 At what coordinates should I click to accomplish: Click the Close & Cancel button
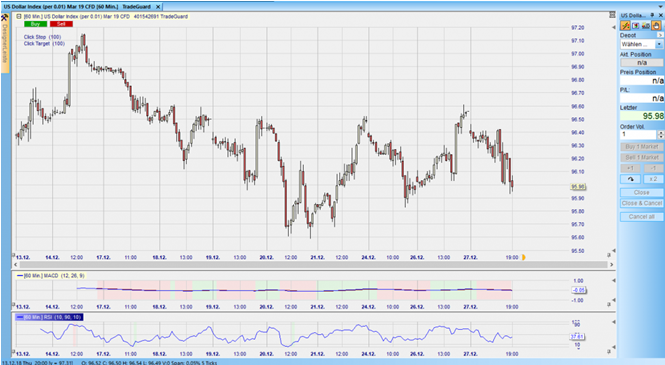[642, 203]
